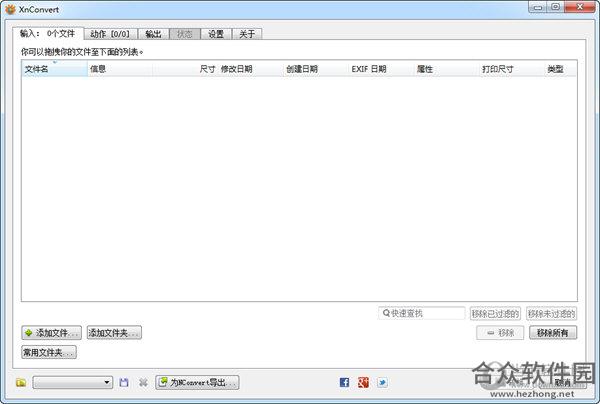Open the folder icon beside the preset dropdown
Screen dimensions: 600x404
(21, 382)
